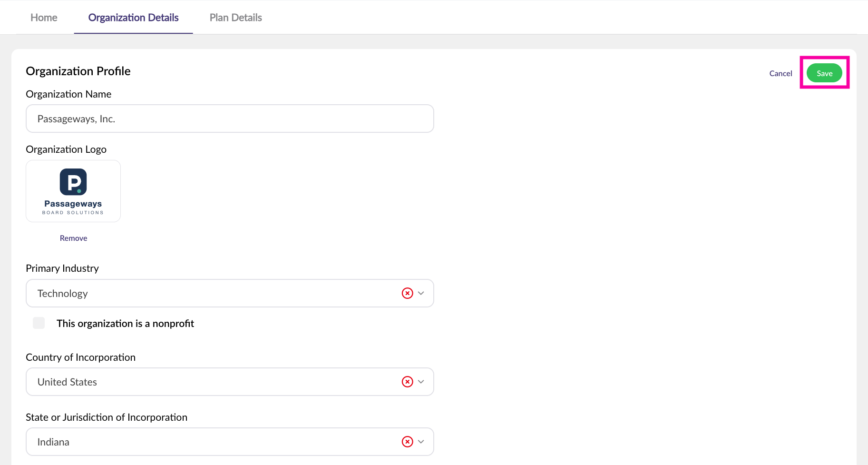Select the Passageways logo thumbnail
Image resolution: width=868 pixels, height=465 pixels.
[73, 191]
